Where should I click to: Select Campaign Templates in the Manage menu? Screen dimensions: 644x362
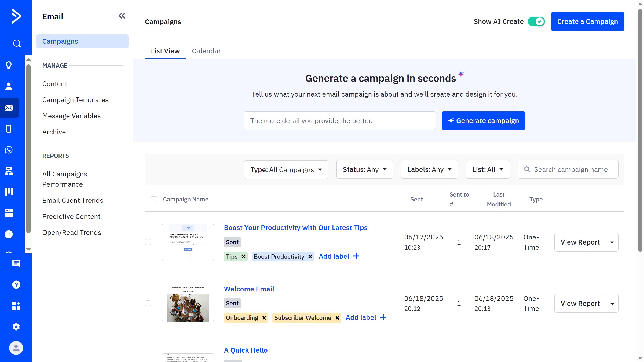(x=75, y=100)
